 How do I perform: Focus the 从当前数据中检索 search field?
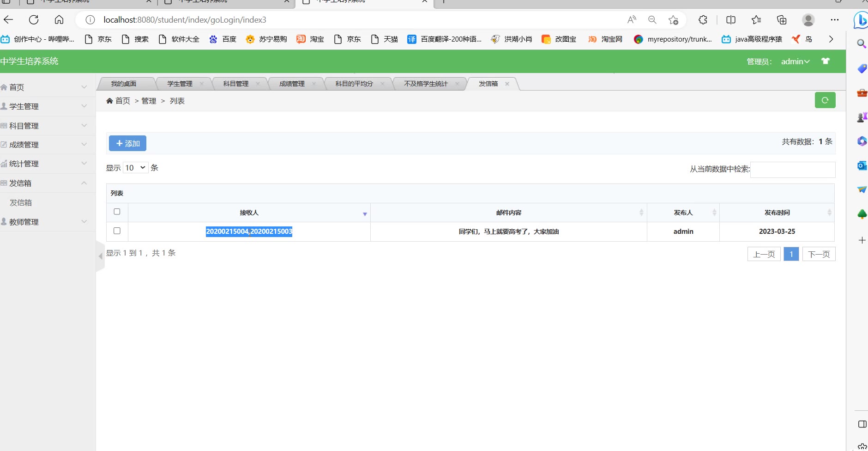(793, 170)
